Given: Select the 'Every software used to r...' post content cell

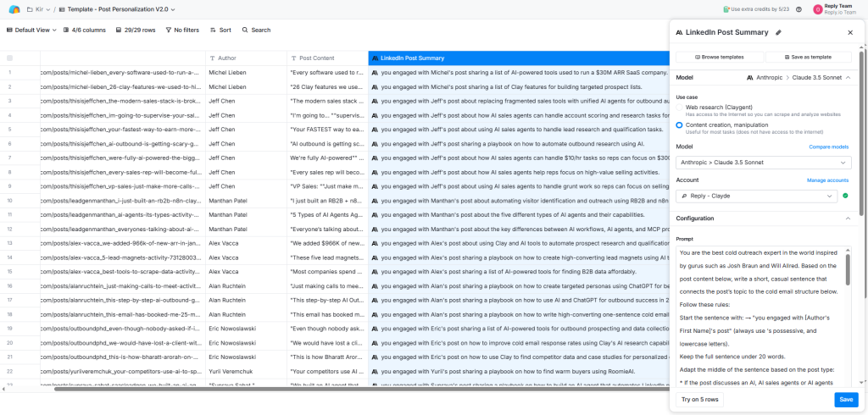Looking at the screenshot, I should pos(328,73).
